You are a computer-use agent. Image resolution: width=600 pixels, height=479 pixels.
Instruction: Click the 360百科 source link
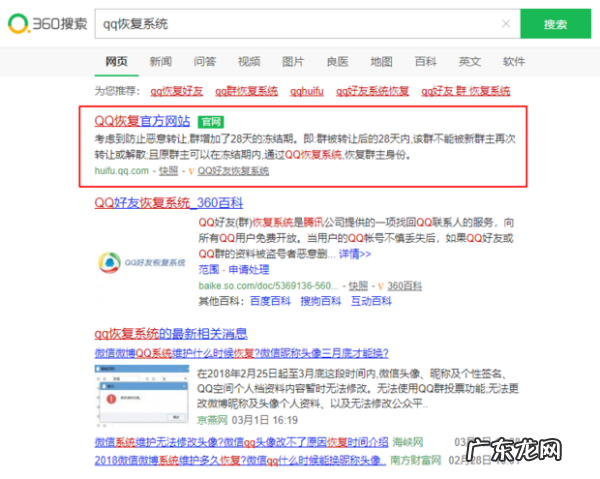point(404,286)
